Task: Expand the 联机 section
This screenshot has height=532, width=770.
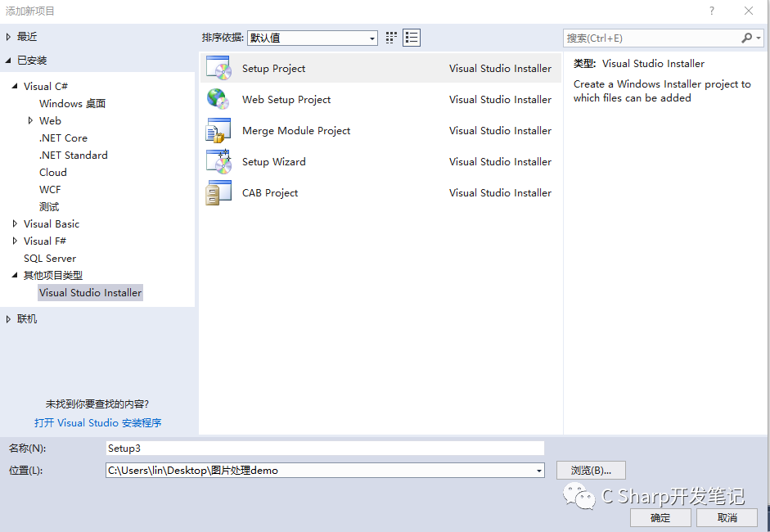Action: [8, 319]
